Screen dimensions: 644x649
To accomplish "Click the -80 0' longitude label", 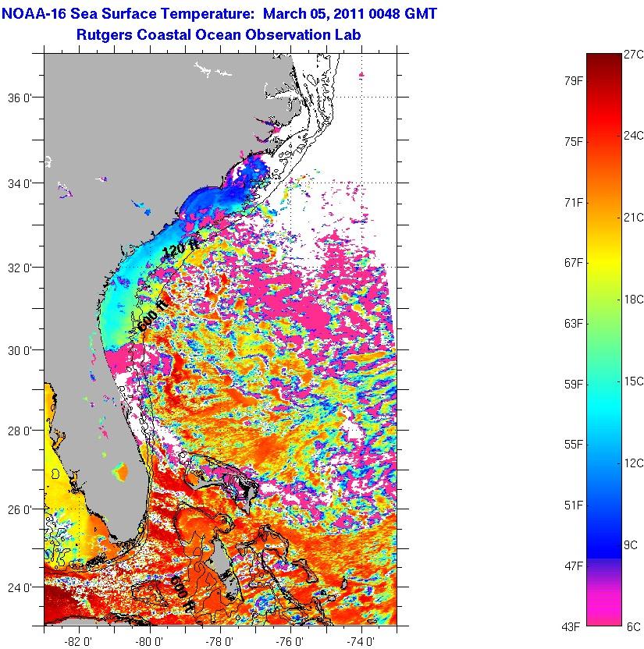I will pyautogui.click(x=149, y=641).
